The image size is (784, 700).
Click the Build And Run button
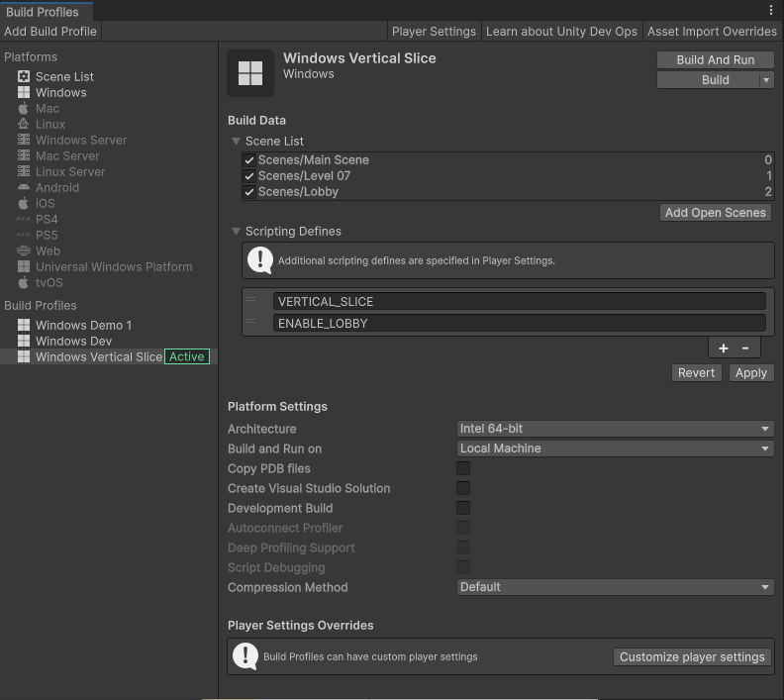pyautogui.click(x=715, y=59)
